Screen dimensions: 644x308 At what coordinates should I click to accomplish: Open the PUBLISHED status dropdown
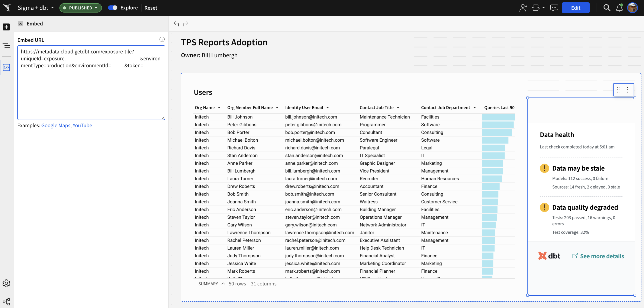(x=80, y=8)
